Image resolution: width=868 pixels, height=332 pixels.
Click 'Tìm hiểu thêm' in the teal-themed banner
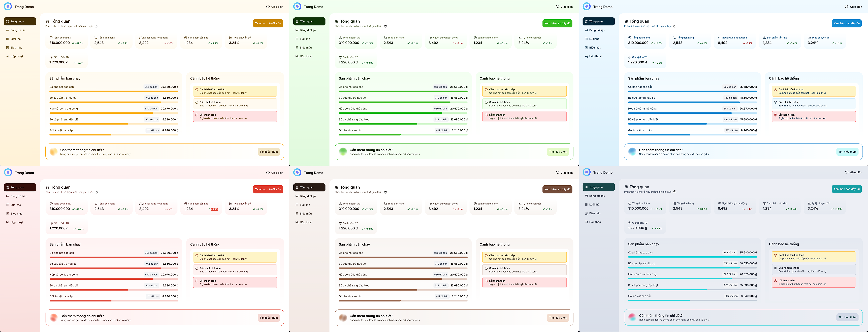(847, 317)
